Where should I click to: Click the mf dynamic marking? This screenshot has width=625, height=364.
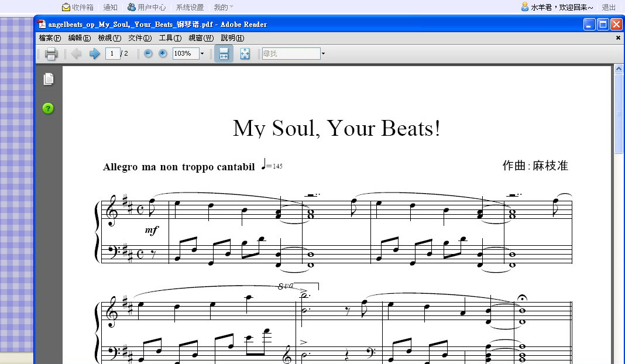152,230
